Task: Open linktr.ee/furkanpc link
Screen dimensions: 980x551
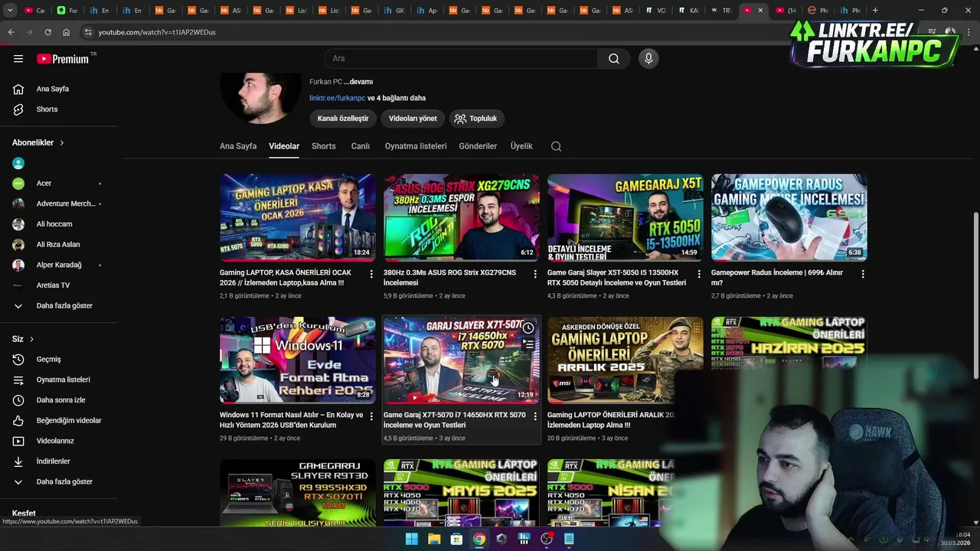Action: pos(337,98)
